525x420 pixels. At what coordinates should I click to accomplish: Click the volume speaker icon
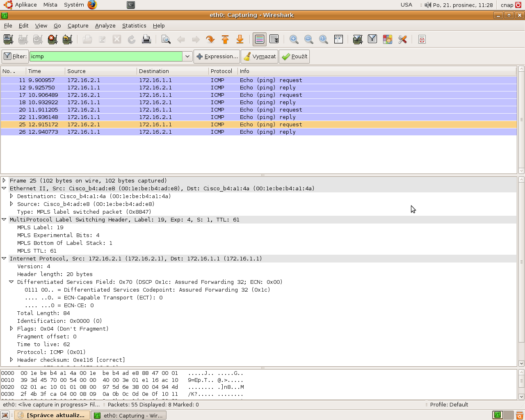click(428, 5)
